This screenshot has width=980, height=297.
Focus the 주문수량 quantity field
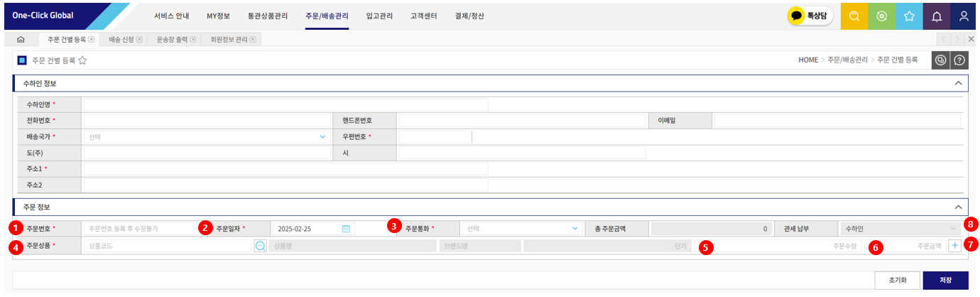[x=779, y=245]
